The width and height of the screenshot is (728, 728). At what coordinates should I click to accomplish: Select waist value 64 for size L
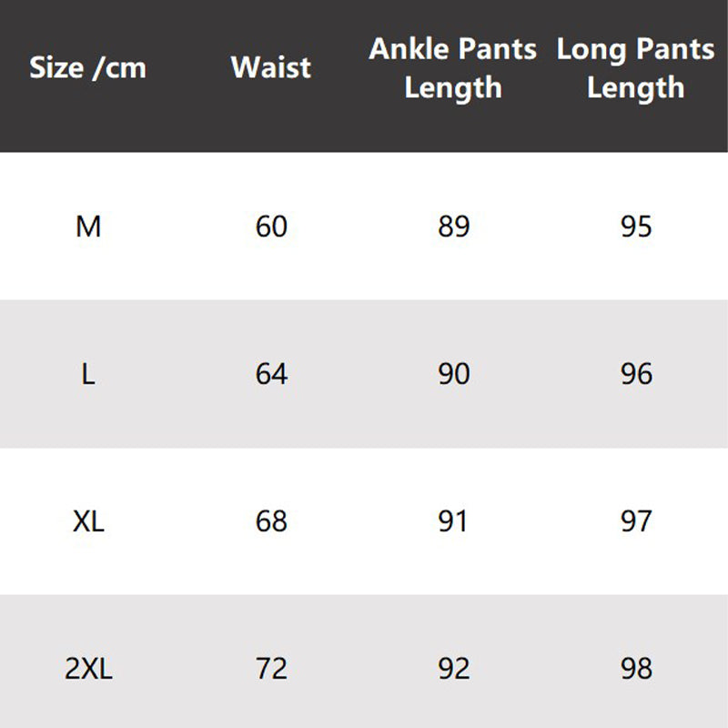(x=271, y=373)
